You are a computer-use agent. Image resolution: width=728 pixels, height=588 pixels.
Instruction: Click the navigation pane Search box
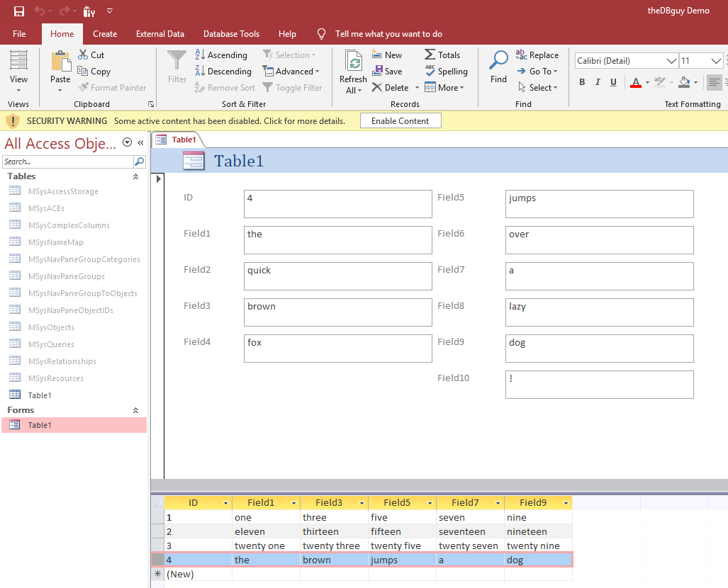[68, 162]
